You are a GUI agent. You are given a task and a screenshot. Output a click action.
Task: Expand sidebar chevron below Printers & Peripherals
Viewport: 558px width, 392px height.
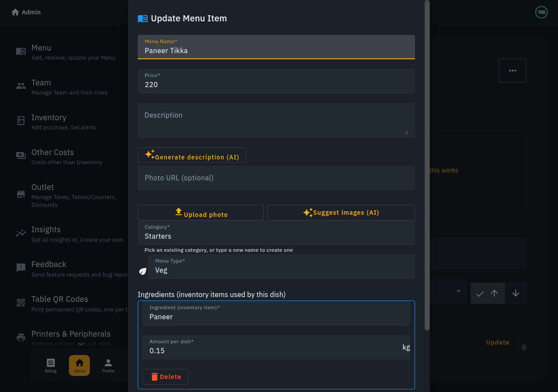coord(81,345)
